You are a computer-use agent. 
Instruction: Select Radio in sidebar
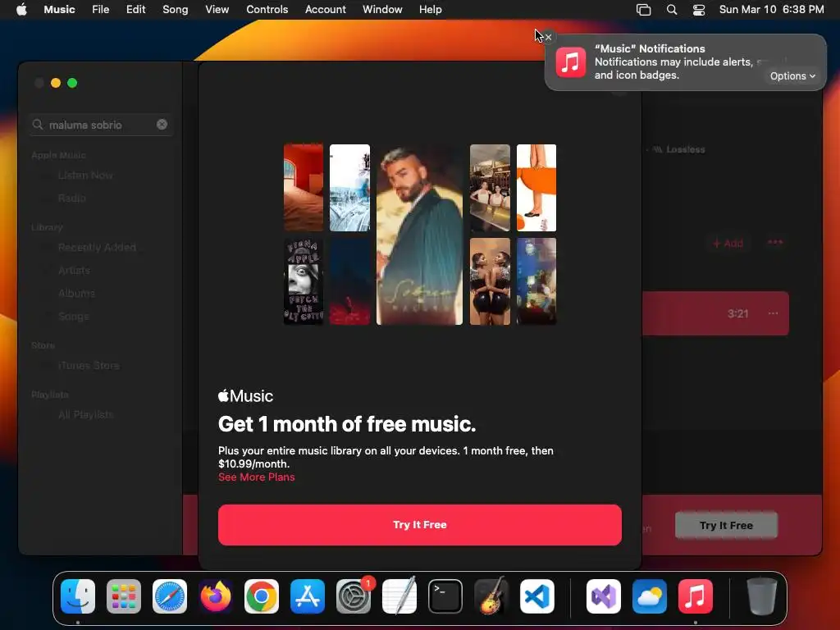tap(72, 198)
